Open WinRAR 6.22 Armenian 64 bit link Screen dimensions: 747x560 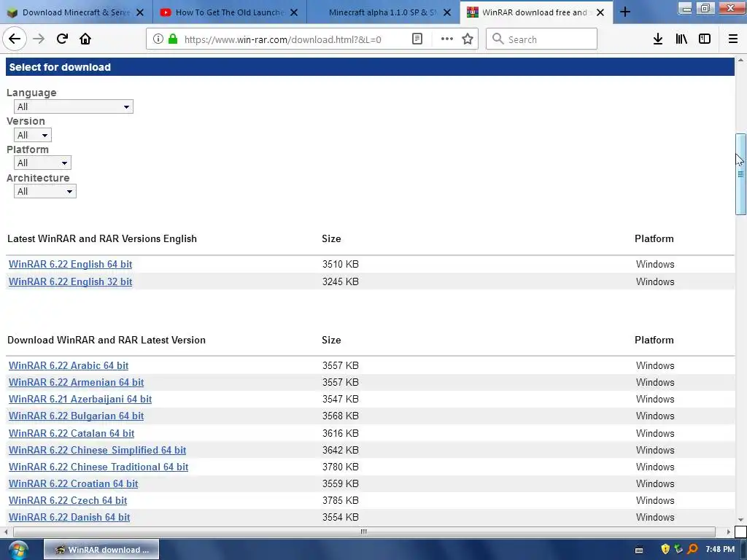(x=76, y=382)
